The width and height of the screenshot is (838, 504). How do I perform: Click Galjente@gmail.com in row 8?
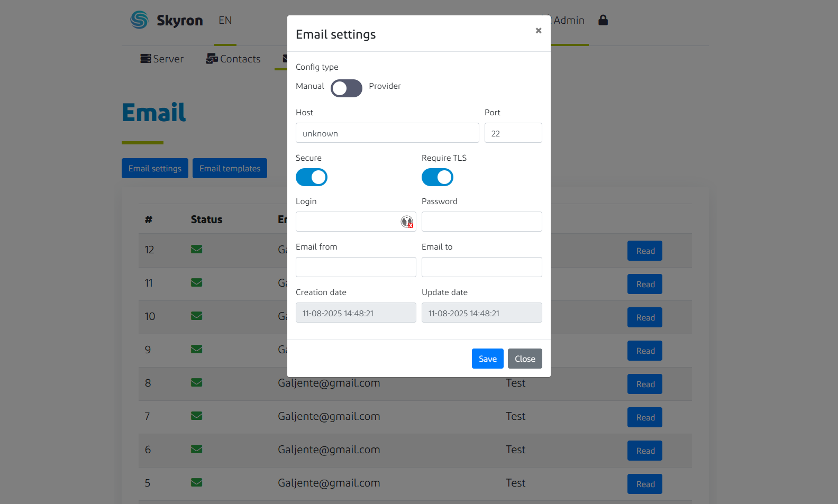coord(329,383)
